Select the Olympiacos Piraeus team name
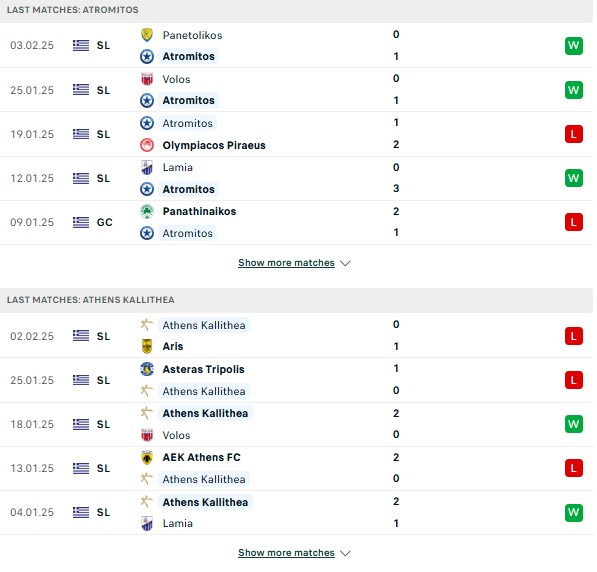Viewport: 597px width, 572px height. pyautogui.click(x=214, y=145)
